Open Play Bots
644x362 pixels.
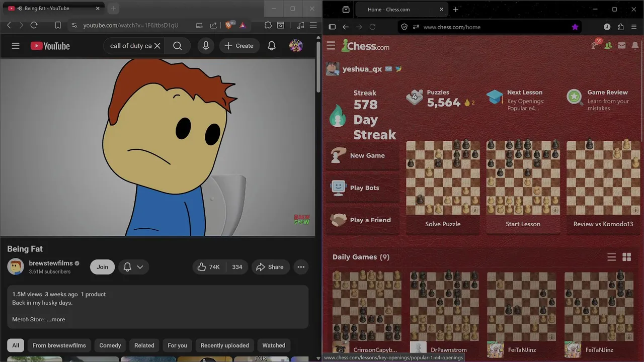click(x=363, y=188)
